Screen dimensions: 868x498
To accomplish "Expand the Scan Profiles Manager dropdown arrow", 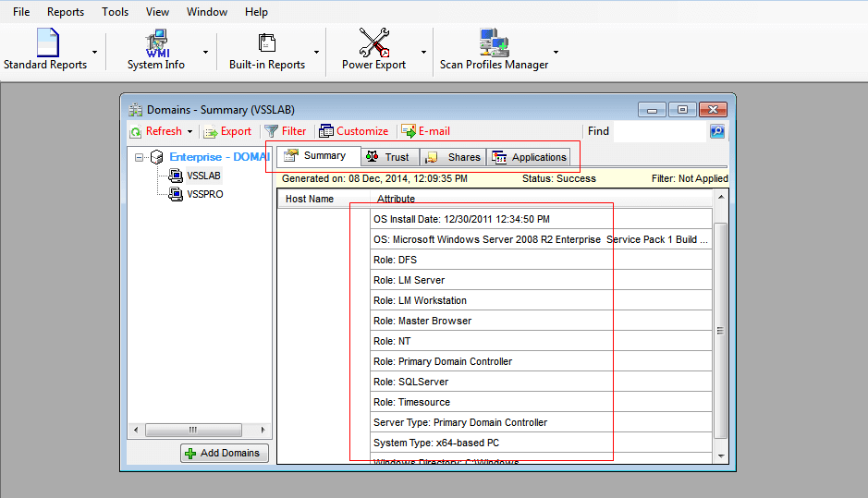I will coord(556,52).
